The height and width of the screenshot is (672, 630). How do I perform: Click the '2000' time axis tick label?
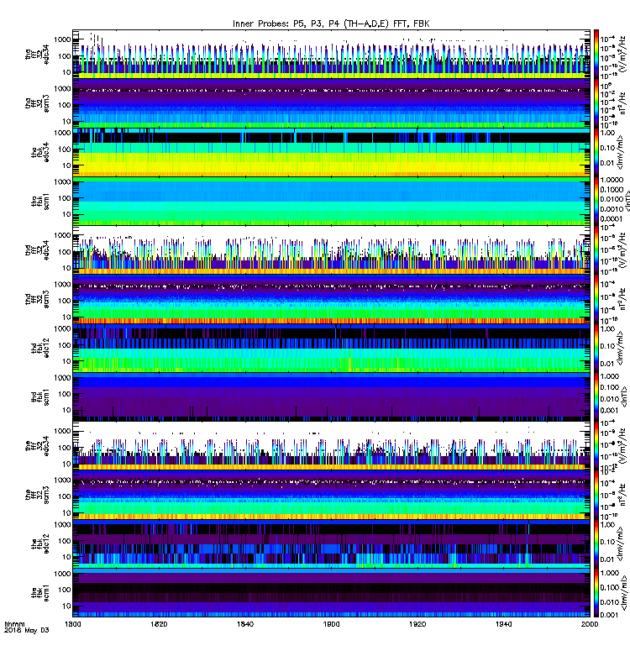(590, 624)
